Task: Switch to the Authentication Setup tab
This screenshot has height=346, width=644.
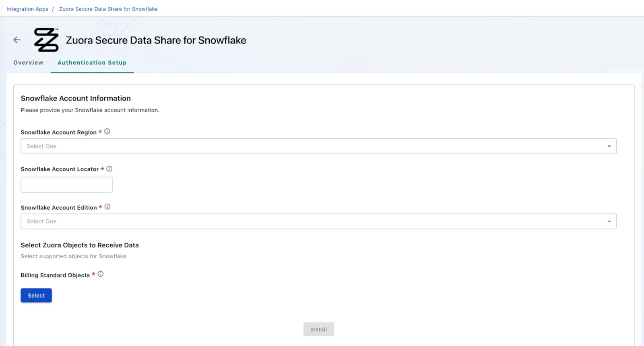Action: click(x=92, y=63)
